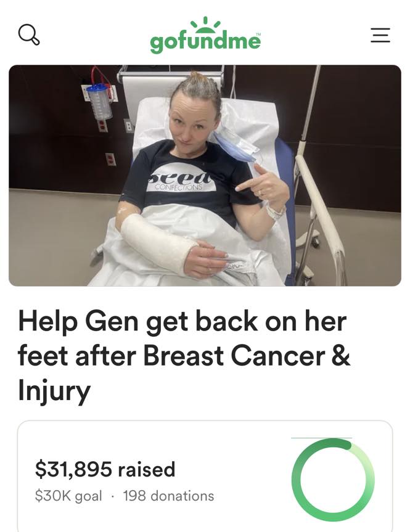Viewport: 410px width, 532px height.
Task: Open the search magnifier icon
Action: tap(28, 35)
